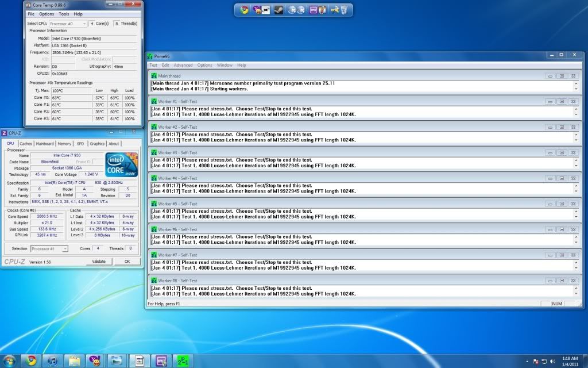The image size is (588, 368).
Task: Open the Recycle Bin in the top dock
Action: pyautogui.click(x=345, y=10)
